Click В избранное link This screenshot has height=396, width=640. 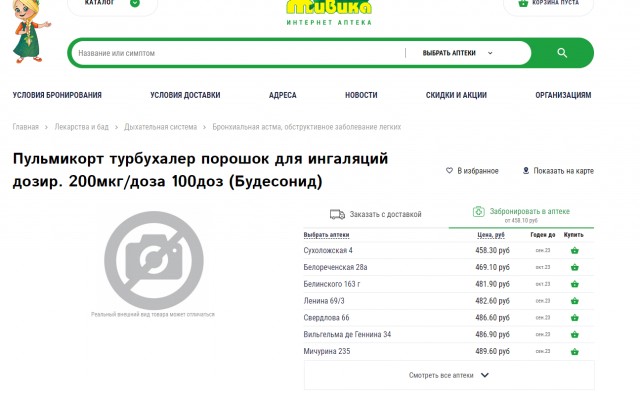coord(472,171)
